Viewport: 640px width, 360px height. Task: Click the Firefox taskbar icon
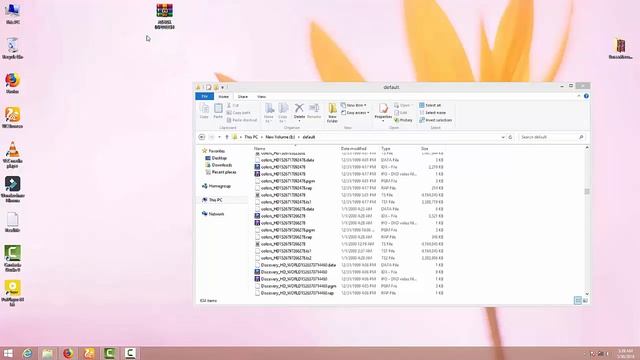pyautogui.click(x=68, y=353)
